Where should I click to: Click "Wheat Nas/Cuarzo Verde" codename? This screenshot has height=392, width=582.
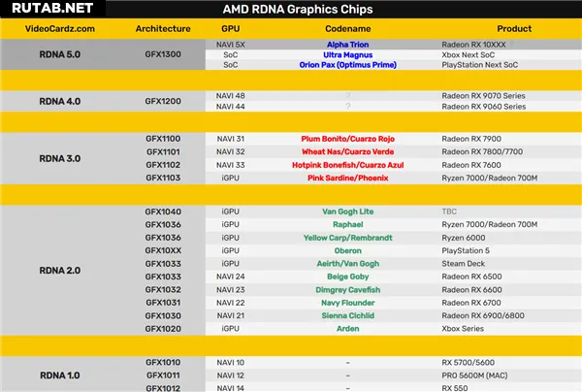coord(348,151)
